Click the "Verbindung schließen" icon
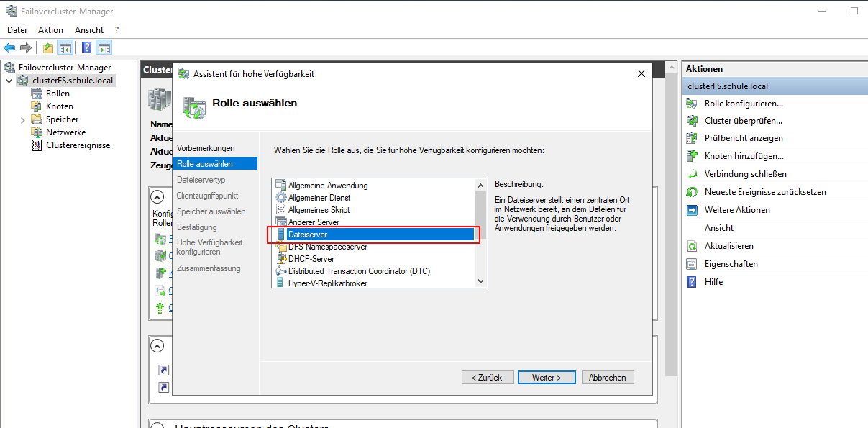Viewport: 868px width, 428px height. click(693, 173)
